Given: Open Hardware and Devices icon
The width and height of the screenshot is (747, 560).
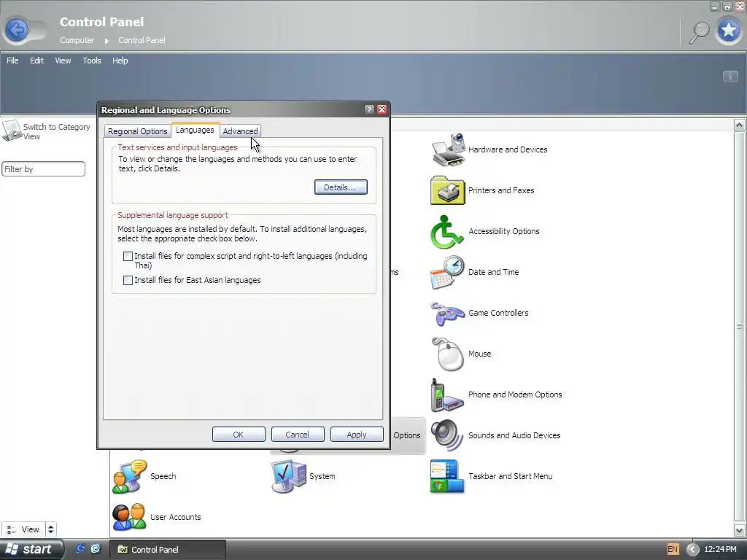Looking at the screenshot, I should [x=447, y=149].
